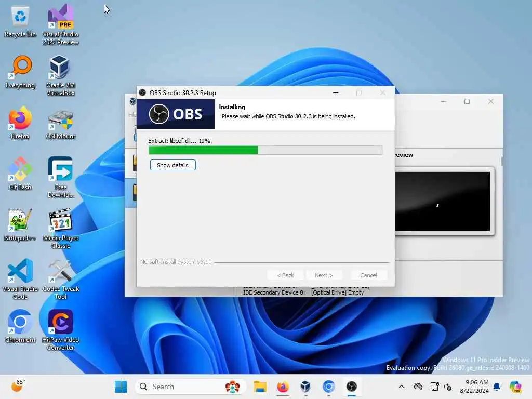Minimize the VirtualBox window behind

(444, 101)
